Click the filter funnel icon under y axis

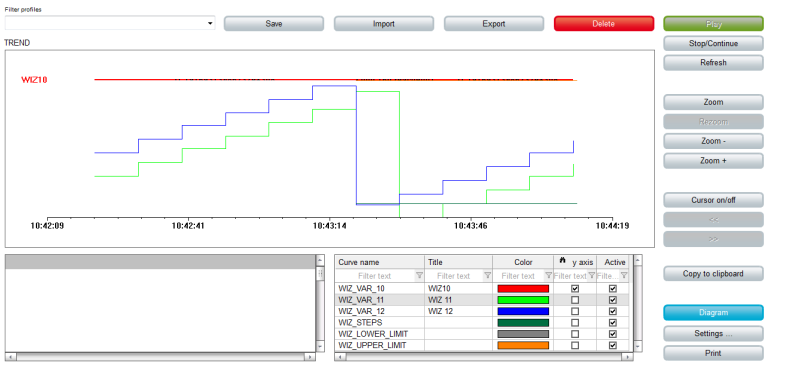click(591, 275)
